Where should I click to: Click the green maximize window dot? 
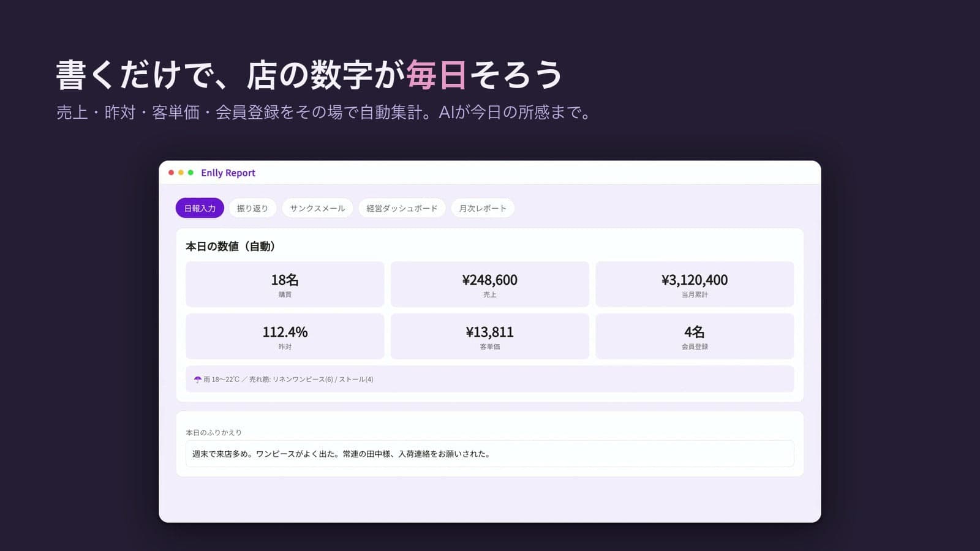coord(190,173)
